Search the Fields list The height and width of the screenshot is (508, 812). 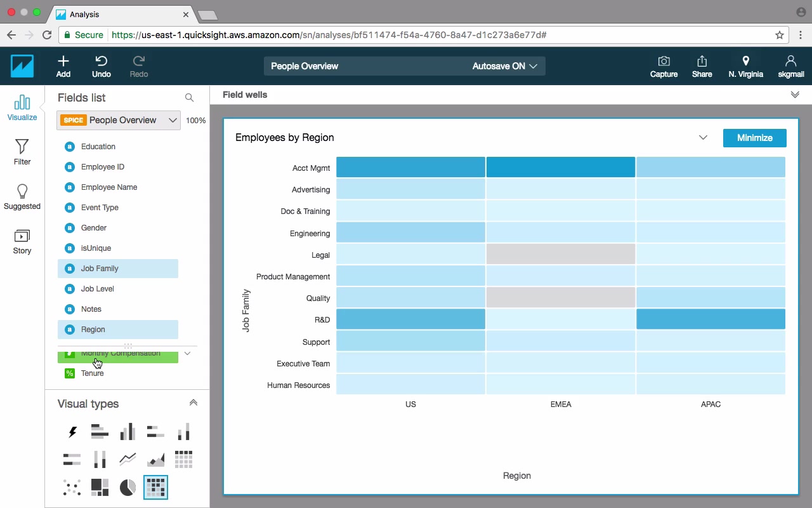pos(189,98)
